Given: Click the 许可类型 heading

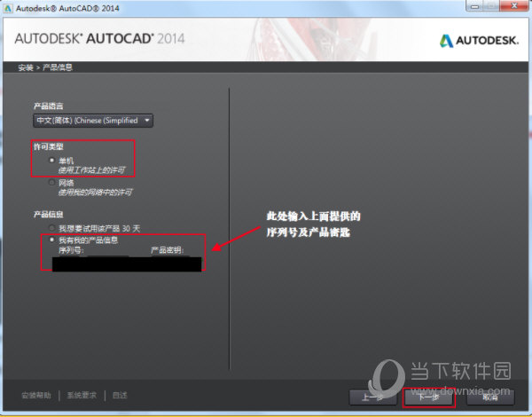Looking at the screenshot, I should (x=49, y=146).
